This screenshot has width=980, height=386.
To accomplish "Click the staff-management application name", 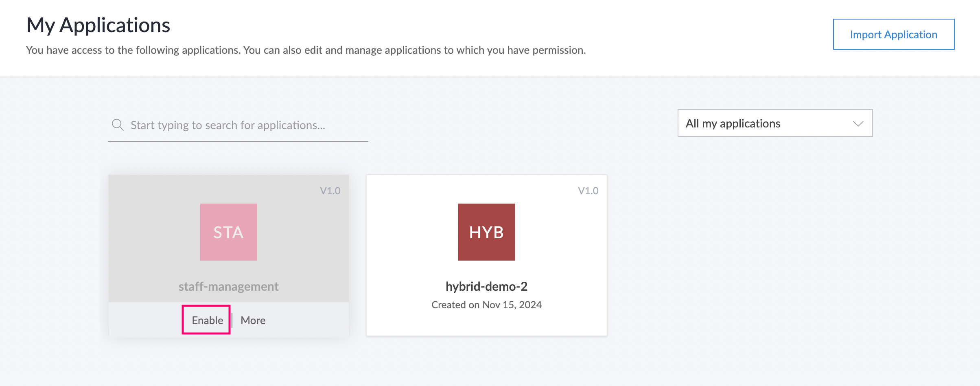I will point(228,286).
